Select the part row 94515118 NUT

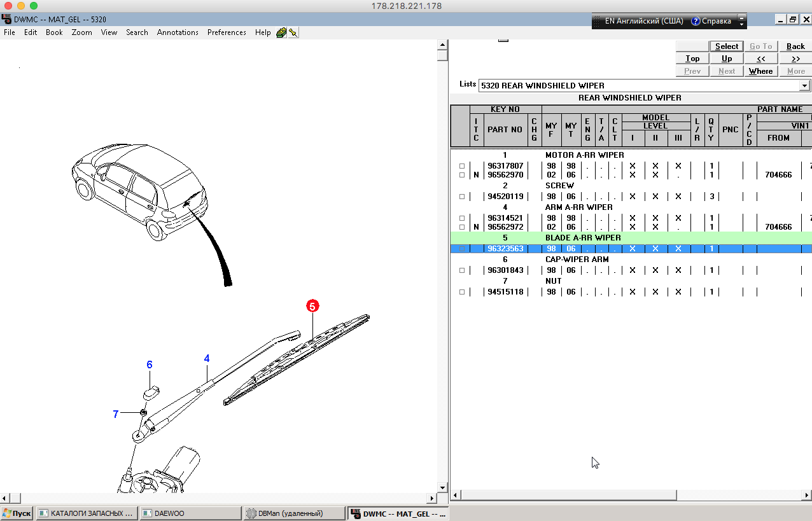pos(505,292)
